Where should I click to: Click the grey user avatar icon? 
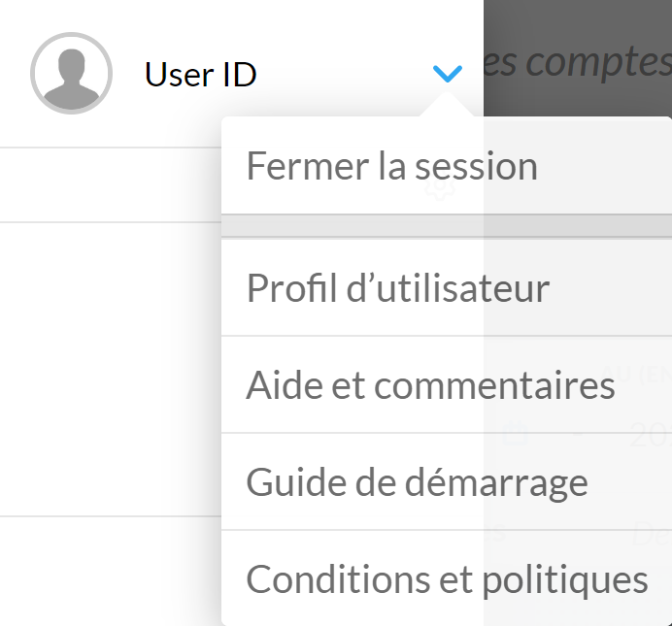coord(72,73)
